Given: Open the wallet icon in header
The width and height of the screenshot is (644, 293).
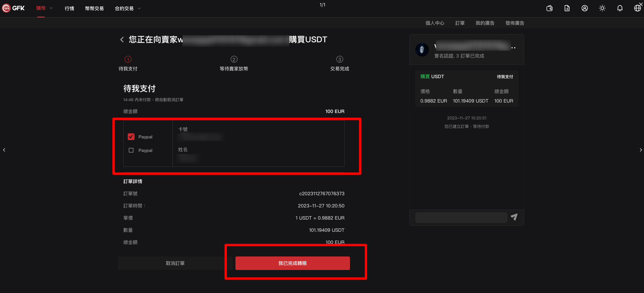Looking at the screenshot, I should coord(549,8).
